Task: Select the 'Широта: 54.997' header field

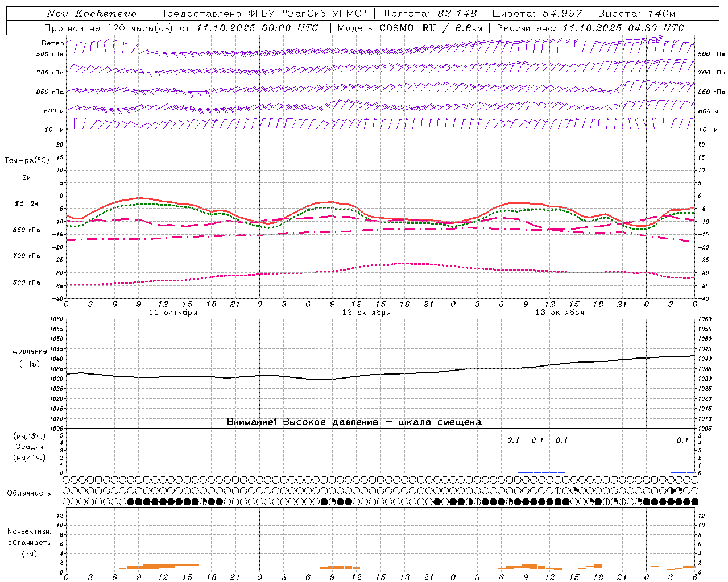Action: pyautogui.click(x=537, y=14)
